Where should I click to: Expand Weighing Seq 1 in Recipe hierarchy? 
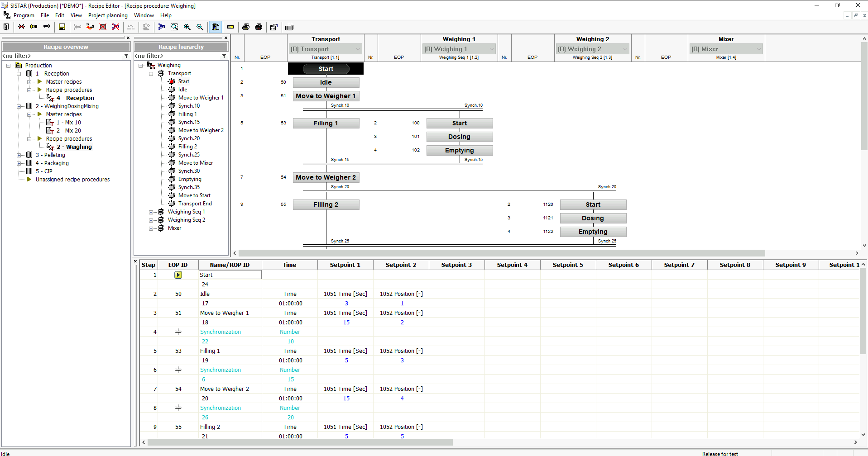[x=151, y=212]
